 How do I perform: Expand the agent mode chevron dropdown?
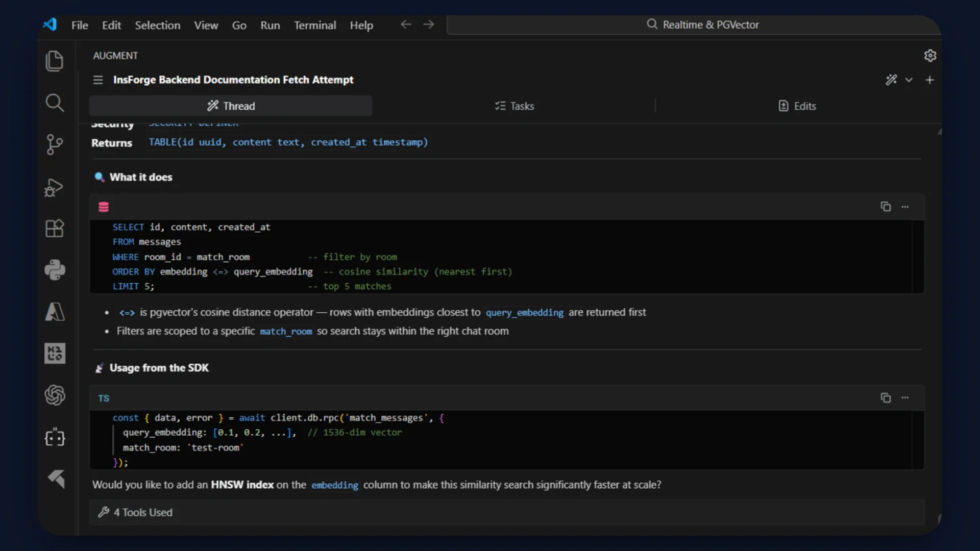(x=909, y=80)
